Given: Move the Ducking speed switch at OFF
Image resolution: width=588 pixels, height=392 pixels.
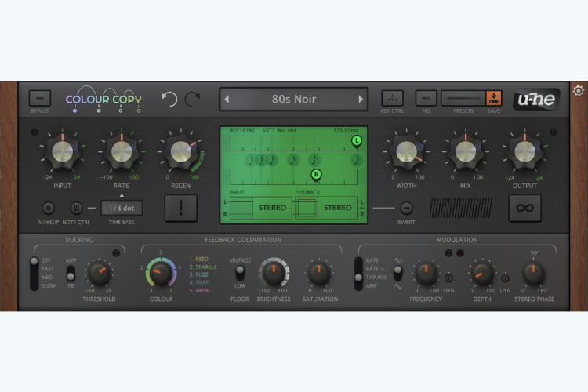Looking at the screenshot, I should [34, 261].
